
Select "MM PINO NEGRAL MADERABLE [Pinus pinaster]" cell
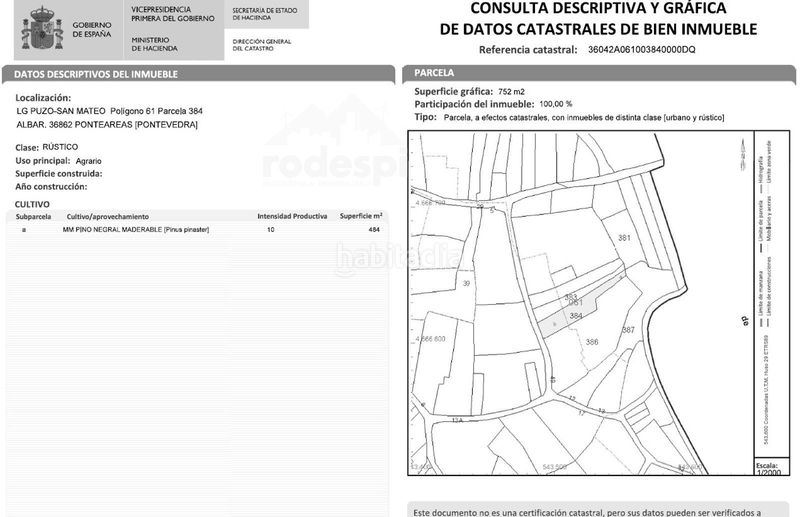click(x=136, y=230)
